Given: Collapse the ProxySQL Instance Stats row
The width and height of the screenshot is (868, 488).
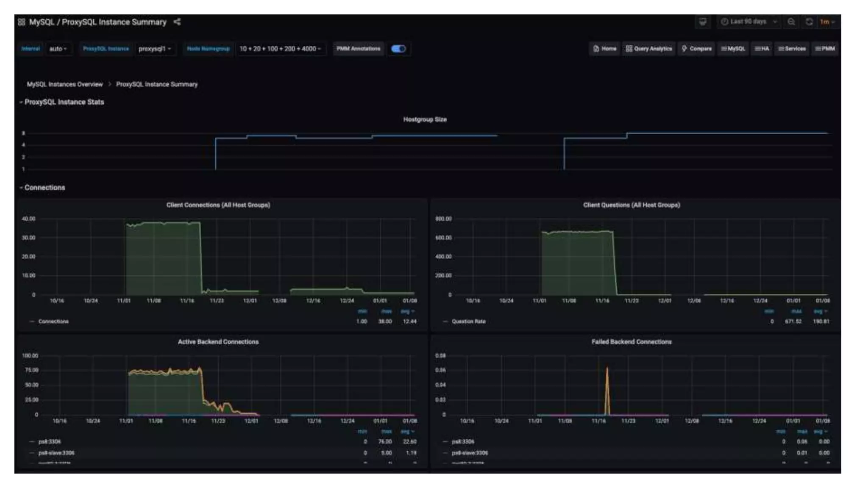Looking at the screenshot, I should (x=64, y=102).
